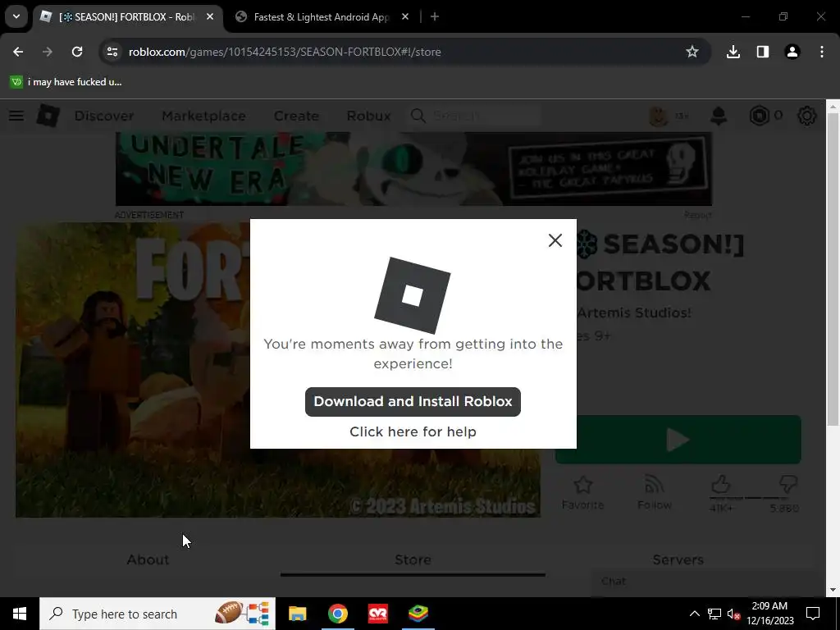Click the Undertale New Era advertisement banner

tap(413, 169)
